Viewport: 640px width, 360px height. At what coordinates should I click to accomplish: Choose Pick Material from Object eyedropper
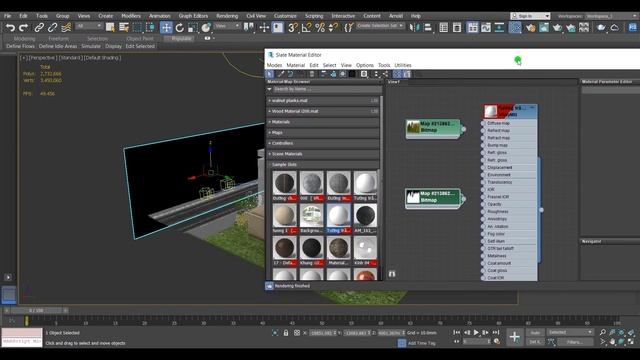[280, 74]
